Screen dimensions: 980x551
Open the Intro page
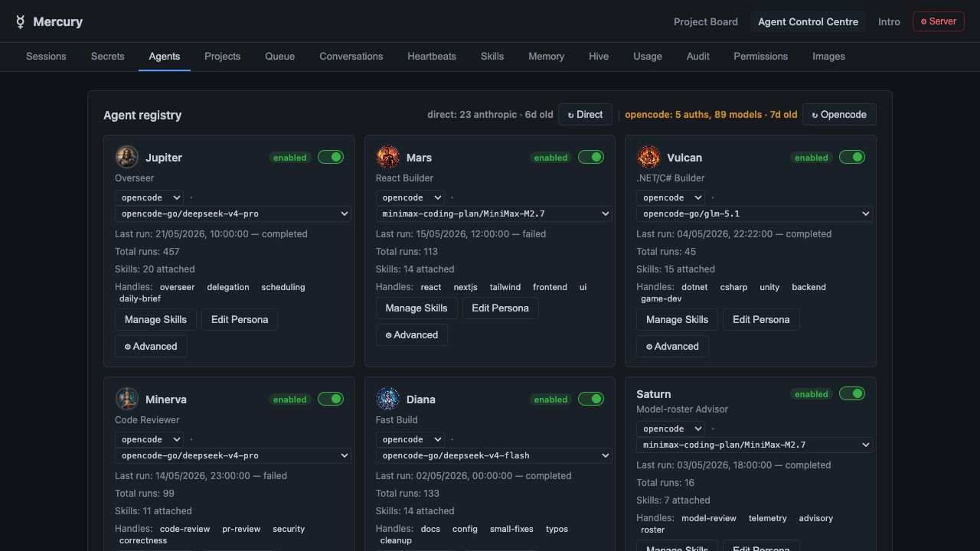point(889,21)
